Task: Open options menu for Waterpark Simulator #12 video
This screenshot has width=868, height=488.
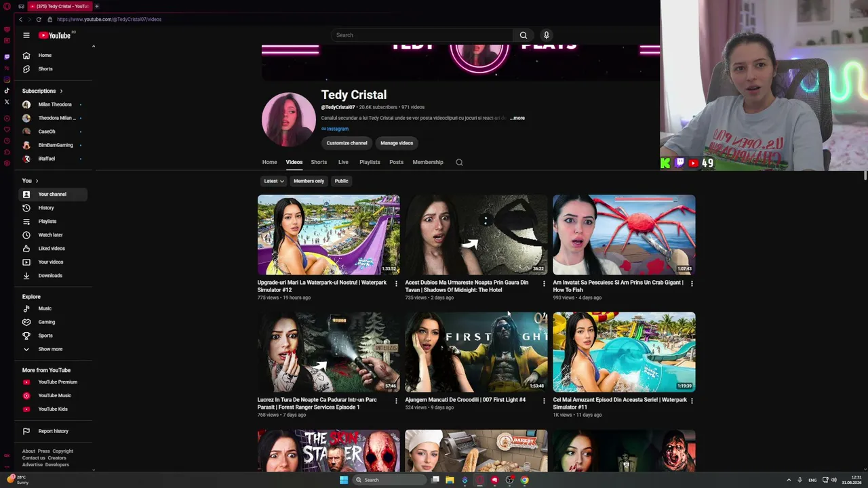Action: 396,283
